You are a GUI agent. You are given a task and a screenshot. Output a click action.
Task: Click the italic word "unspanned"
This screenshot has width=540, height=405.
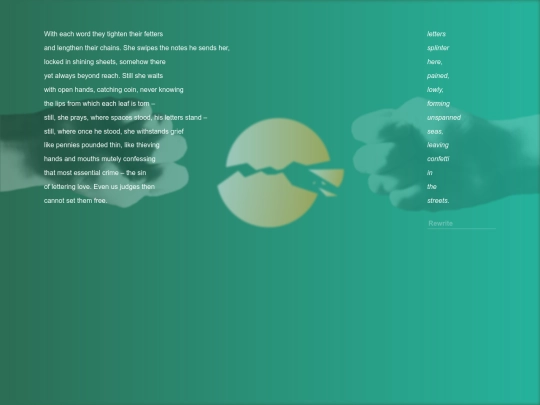point(444,117)
